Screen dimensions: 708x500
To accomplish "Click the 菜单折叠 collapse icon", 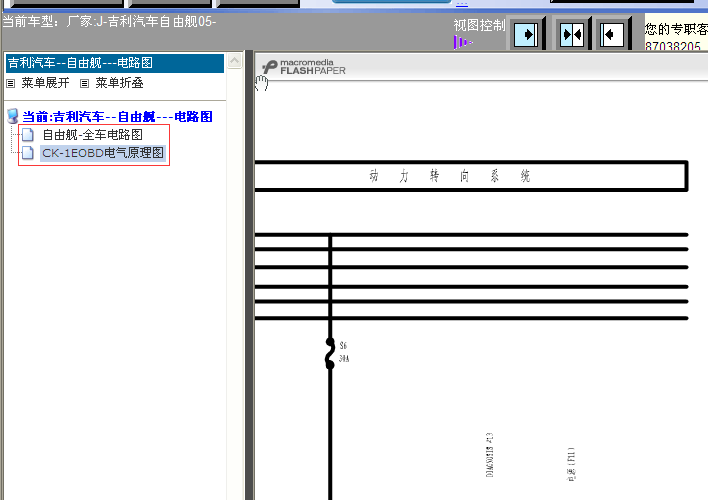I will click(x=84, y=84).
